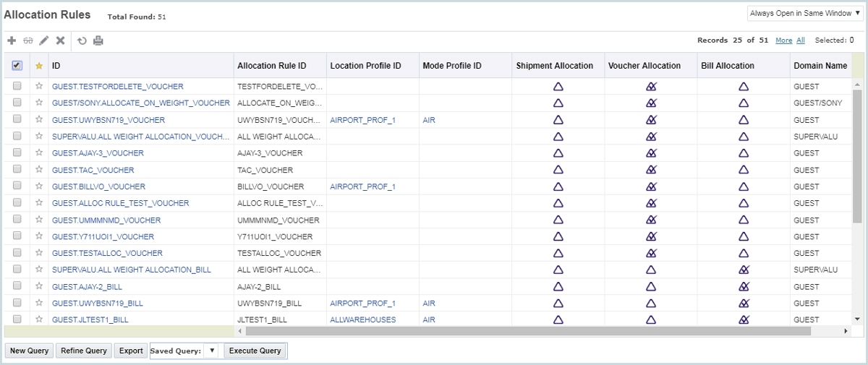The width and height of the screenshot is (868, 365).
Task: Click the gold star icon in header
Action: 39,66
